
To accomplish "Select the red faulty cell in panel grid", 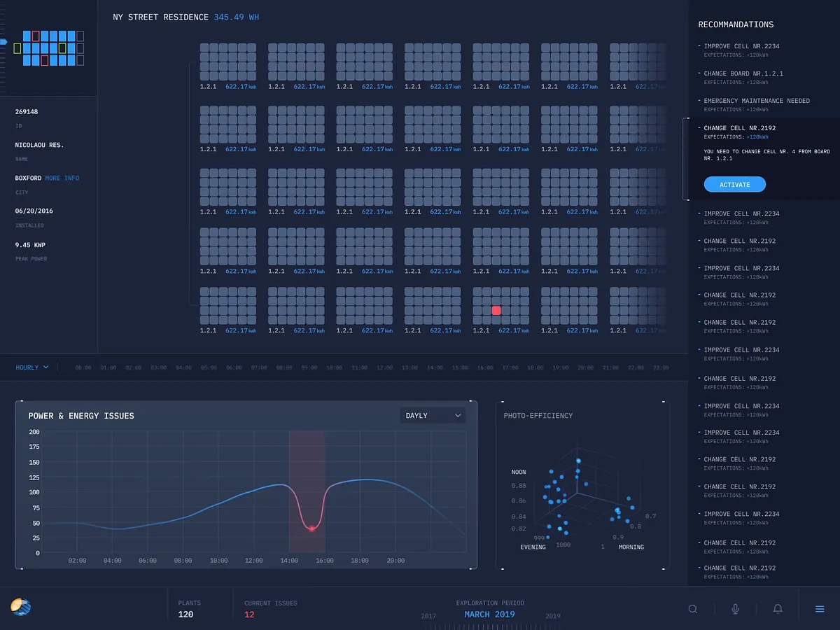I will pyautogui.click(x=497, y=310).
